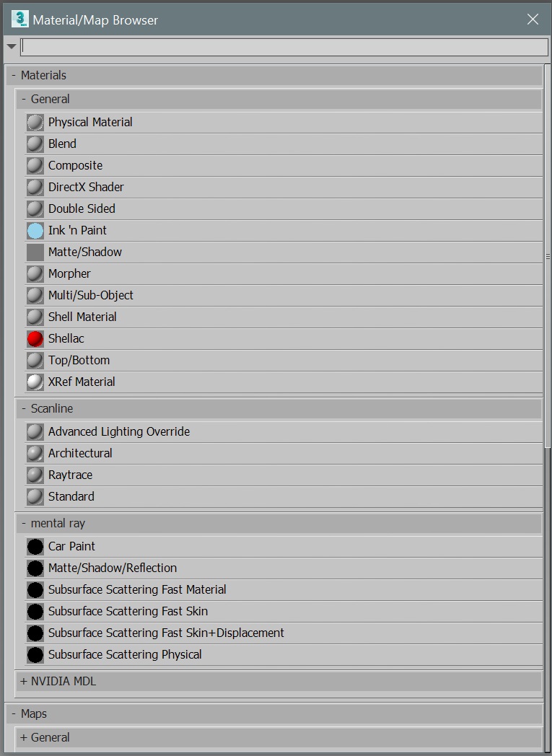
Task: Select the Raytrace material entry
Action: pyautogui.click(x=70, y=475)
